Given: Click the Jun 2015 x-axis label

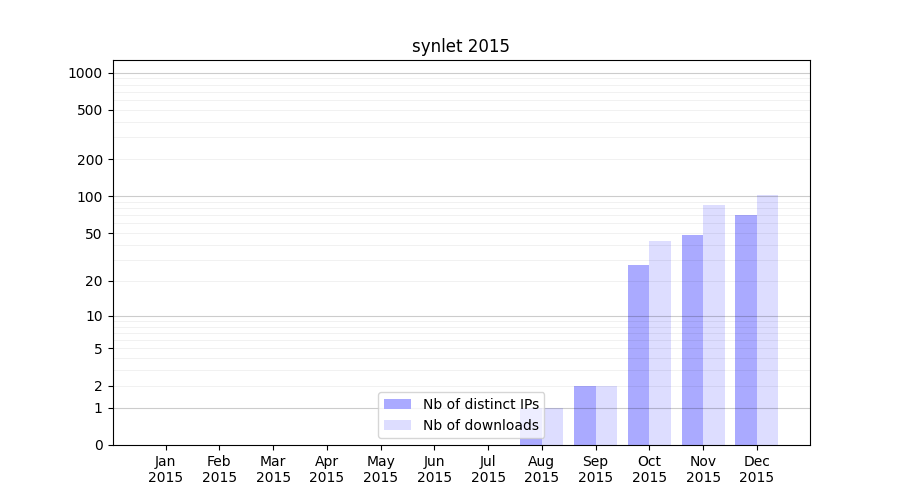Looking at the screenshot, I should [434, 469].
